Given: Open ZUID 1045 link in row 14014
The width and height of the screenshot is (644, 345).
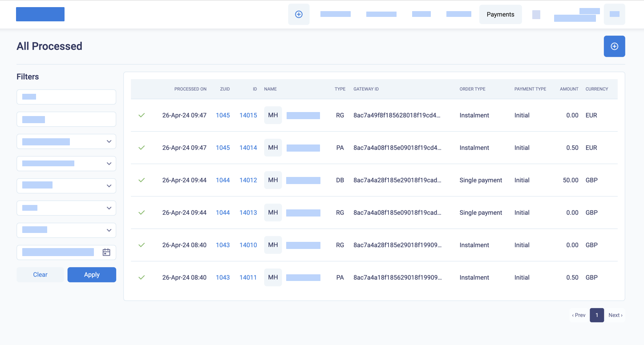Looking at the screenshot, I should pos(223,148).
